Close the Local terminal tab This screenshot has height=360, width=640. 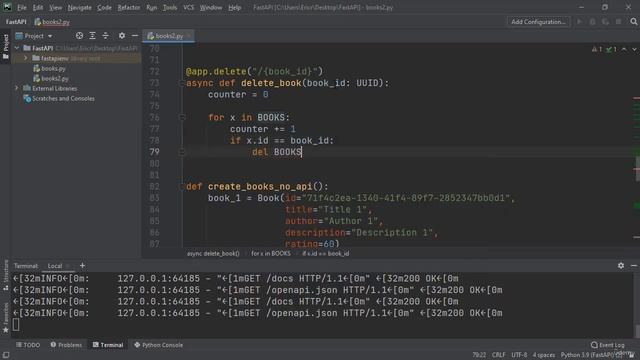(x=68, y=266)
